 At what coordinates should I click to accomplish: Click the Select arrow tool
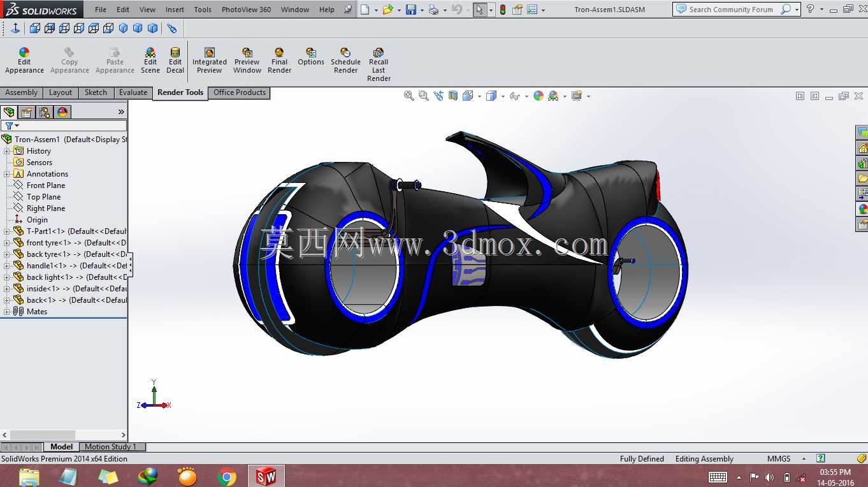click(x=479, y=10)
